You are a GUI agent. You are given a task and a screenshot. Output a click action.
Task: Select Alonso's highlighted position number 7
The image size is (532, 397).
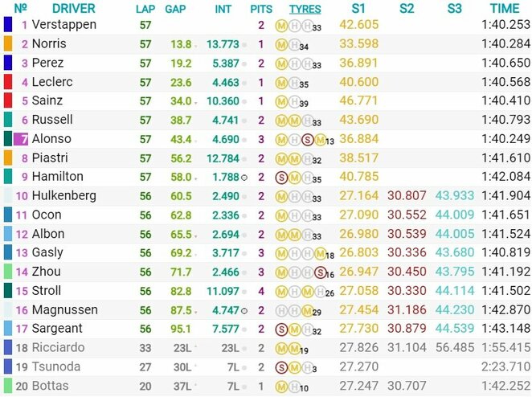pyautogui.click(x=23, y=139)
